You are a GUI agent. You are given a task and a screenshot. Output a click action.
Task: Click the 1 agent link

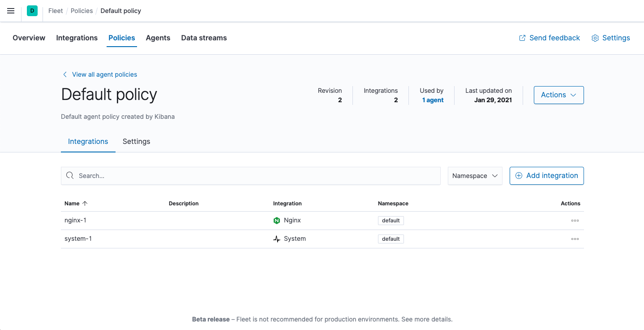pos(433,100)
